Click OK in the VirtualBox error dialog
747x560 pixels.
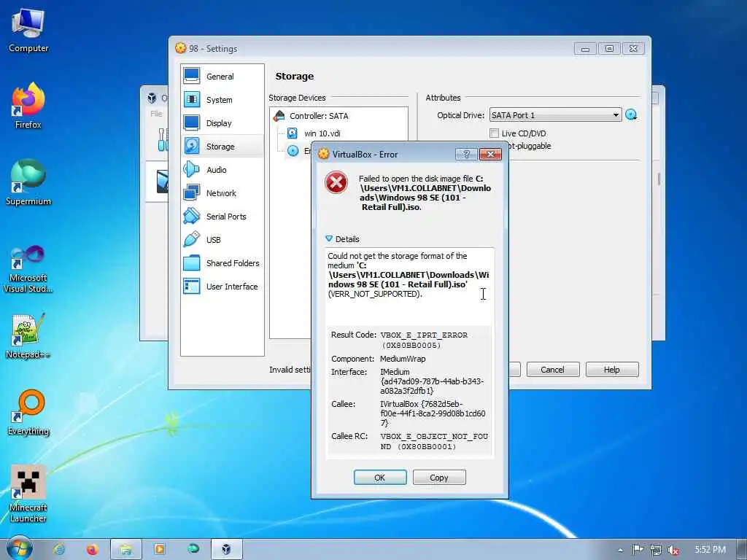379,477
